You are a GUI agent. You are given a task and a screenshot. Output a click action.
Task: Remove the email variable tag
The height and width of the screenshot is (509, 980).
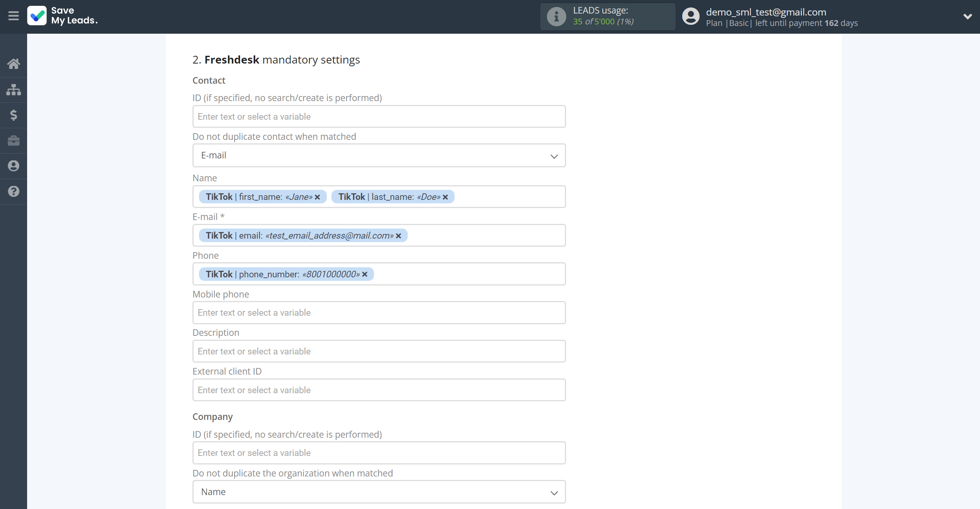(x=398, y=236)
